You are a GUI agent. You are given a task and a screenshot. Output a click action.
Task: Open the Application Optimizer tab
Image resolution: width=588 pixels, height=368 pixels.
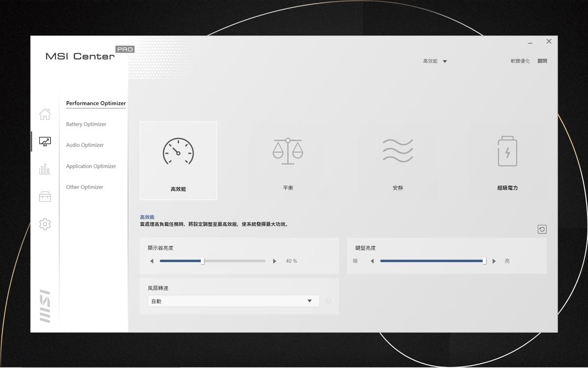pyautogui.click(x=91, y=166)
